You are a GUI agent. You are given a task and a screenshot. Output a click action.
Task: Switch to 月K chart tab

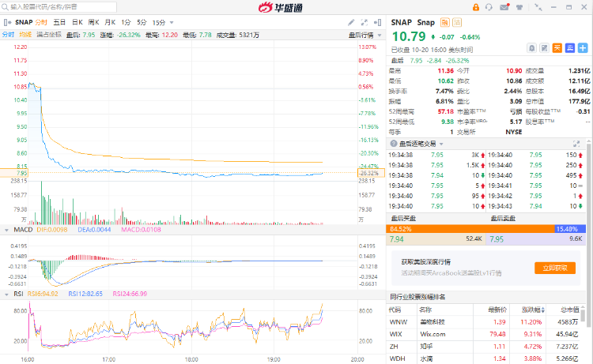pos(110,23)
